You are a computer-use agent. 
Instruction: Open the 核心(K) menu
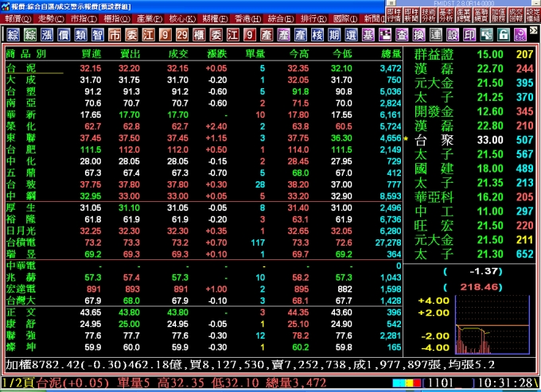[182, 18]
